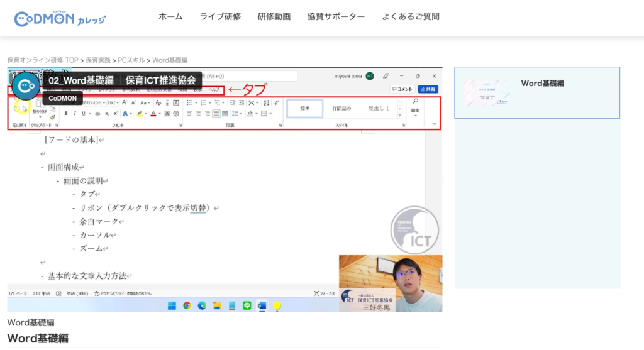Click the Center alignment icon
Viewport: 644px width, 350px height.
[x=198, y=114]
